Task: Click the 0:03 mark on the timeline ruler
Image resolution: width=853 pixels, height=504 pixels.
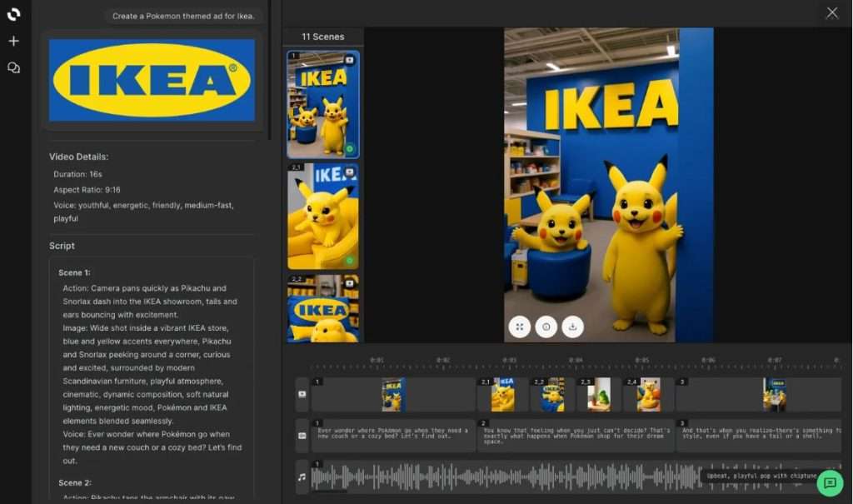Action: tap(509, 361)
